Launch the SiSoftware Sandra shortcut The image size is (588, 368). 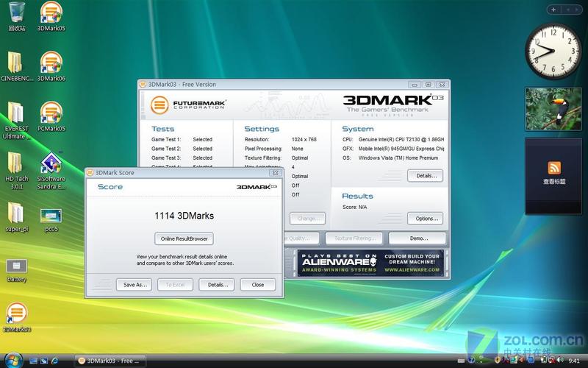point(51,171)
